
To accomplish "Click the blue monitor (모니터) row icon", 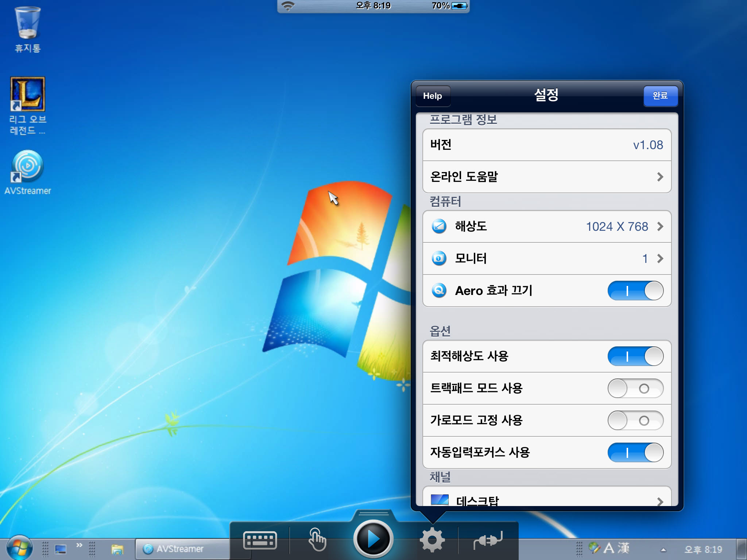I will [x=439, y=258].
